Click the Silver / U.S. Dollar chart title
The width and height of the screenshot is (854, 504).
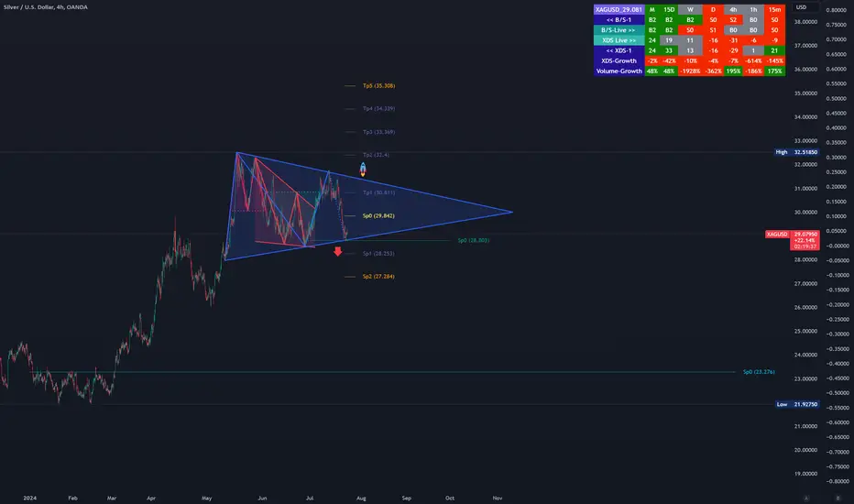coord(46,7)
